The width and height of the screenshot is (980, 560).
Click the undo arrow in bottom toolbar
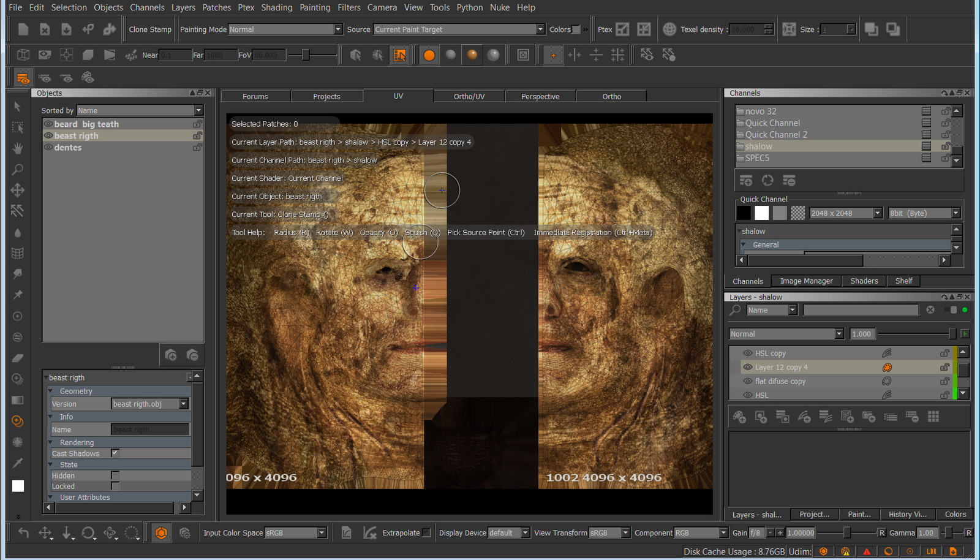[x=23, y=533]
